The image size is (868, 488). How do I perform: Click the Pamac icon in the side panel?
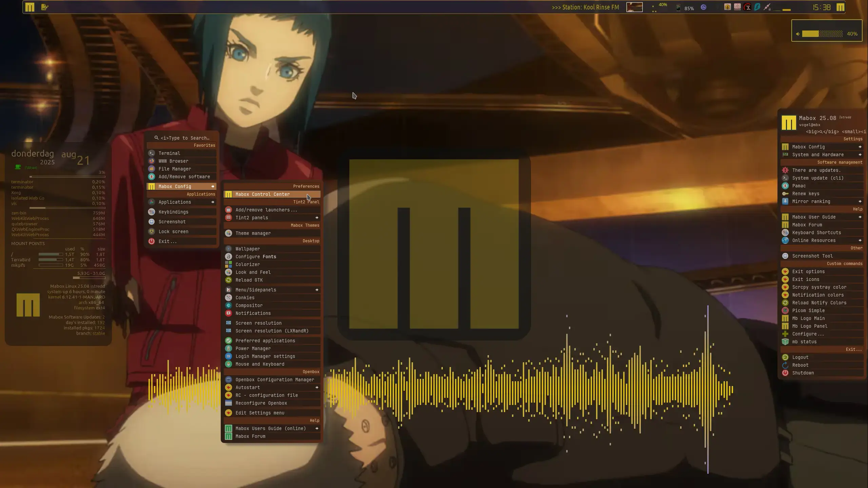(785, 186)
